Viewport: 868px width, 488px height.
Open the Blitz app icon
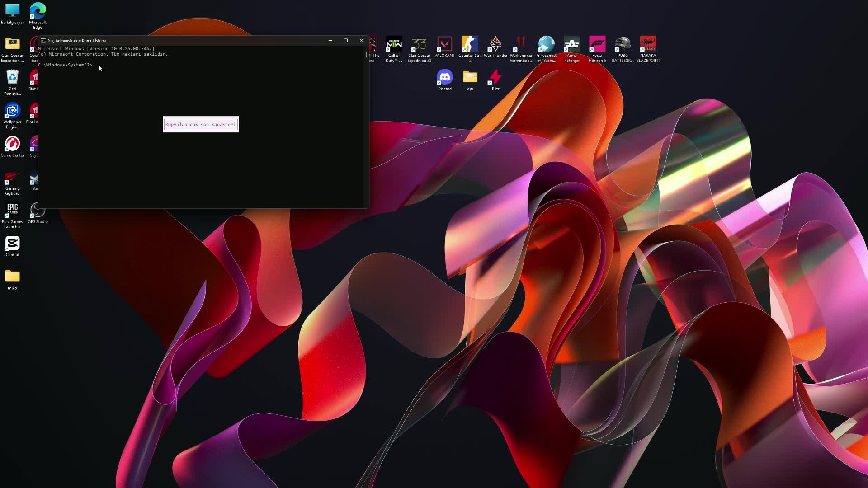point(495,78)
